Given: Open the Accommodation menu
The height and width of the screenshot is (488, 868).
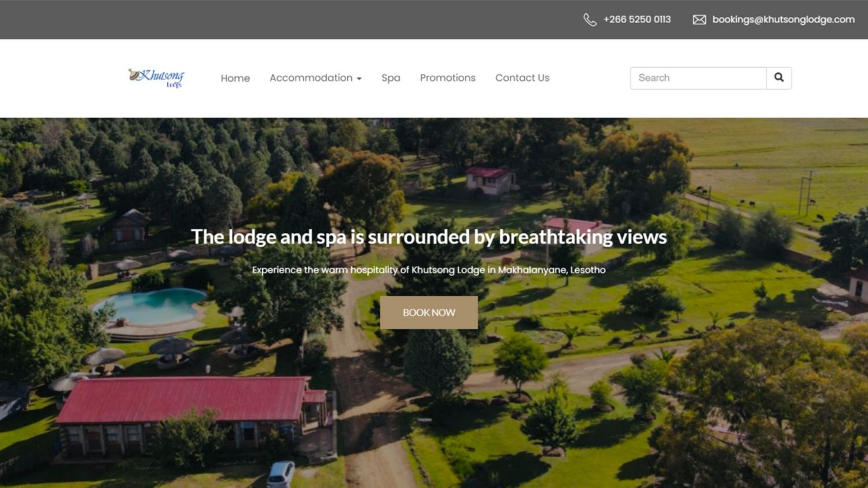Looking at the screenshot, I should (315, 78).
